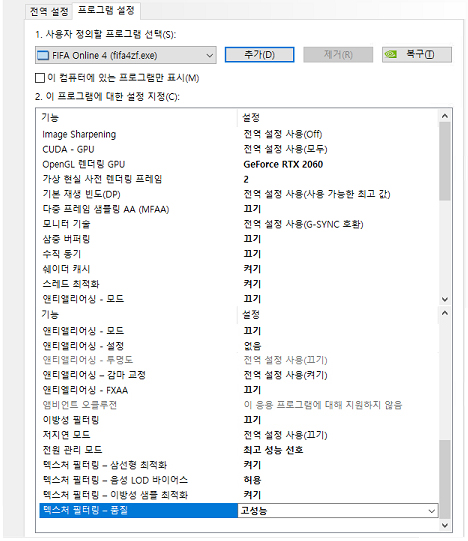Select the 기본 재생 빈도(DP) row
This screenshot has width=468, height=541.
coord(239,194)
